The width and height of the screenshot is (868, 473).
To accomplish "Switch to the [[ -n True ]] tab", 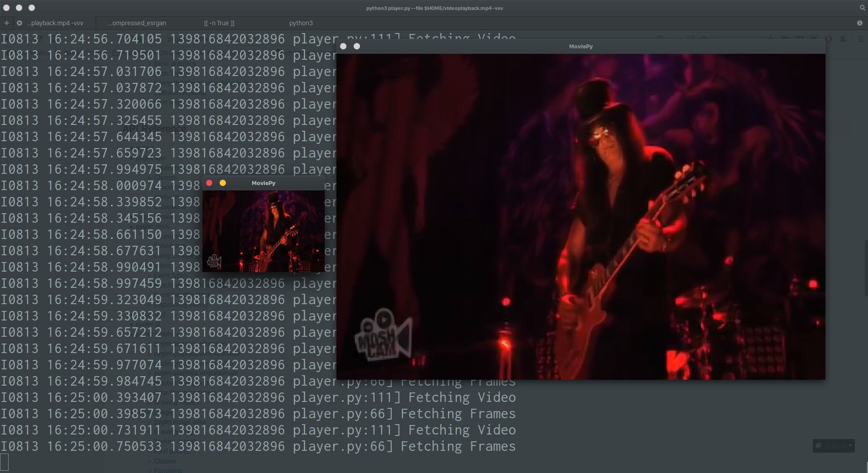I will point(219,23).
